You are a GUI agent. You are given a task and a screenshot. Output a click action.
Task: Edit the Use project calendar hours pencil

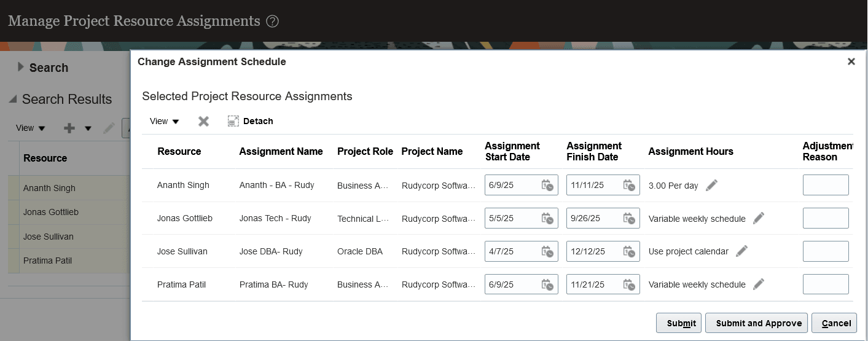[x=741, y=251]
